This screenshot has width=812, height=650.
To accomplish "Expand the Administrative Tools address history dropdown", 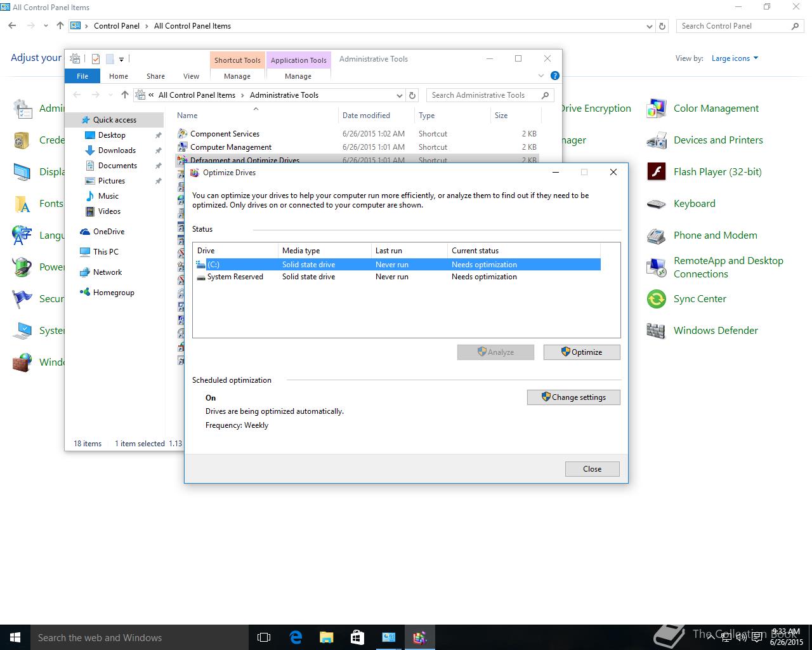I will pos(400,95).
